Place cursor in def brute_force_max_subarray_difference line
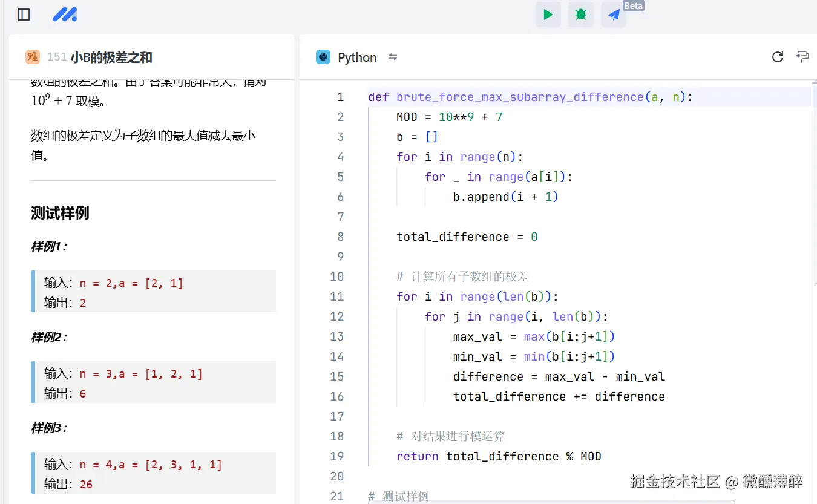The width and height of the screenshot is (817, 504). tap(530, 97)
